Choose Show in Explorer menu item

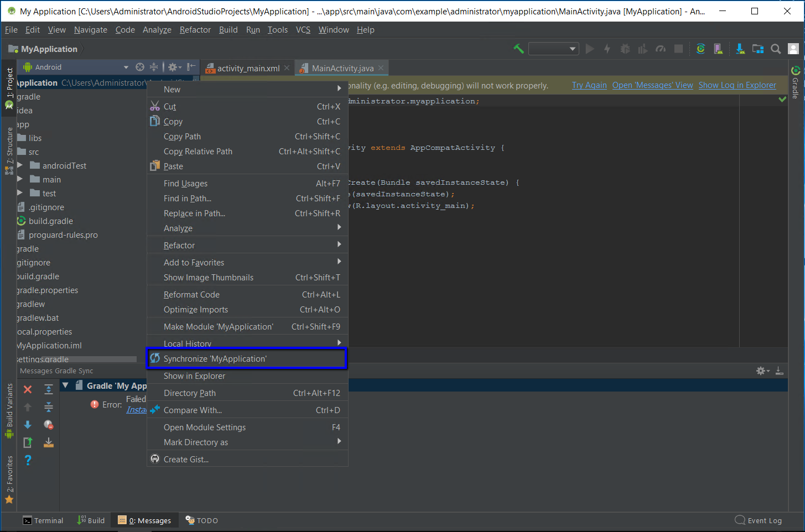[x=247, y=375]
